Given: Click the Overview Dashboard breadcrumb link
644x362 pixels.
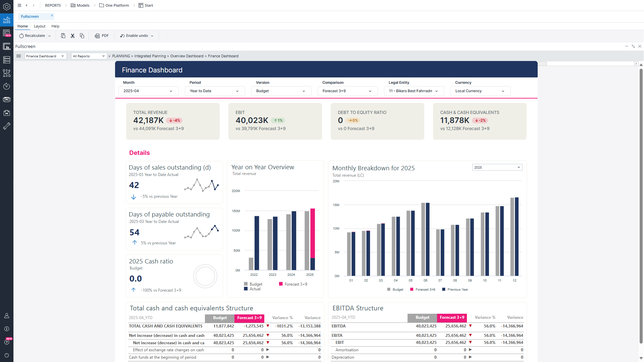Looking at the screenshot, I should (187, 56).
